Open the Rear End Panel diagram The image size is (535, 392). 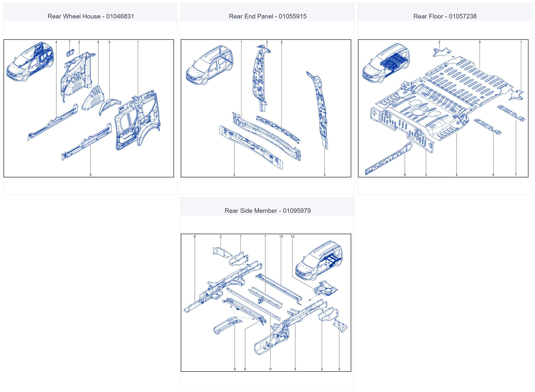266,108
